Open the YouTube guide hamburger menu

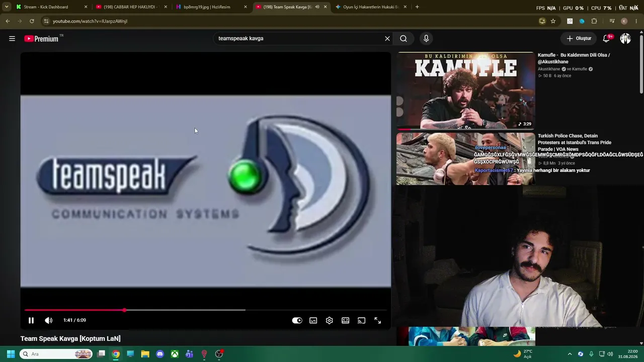(12, 38)
